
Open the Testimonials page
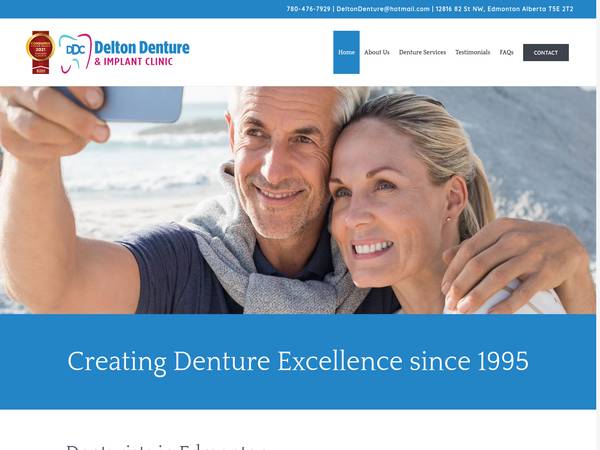473,52
